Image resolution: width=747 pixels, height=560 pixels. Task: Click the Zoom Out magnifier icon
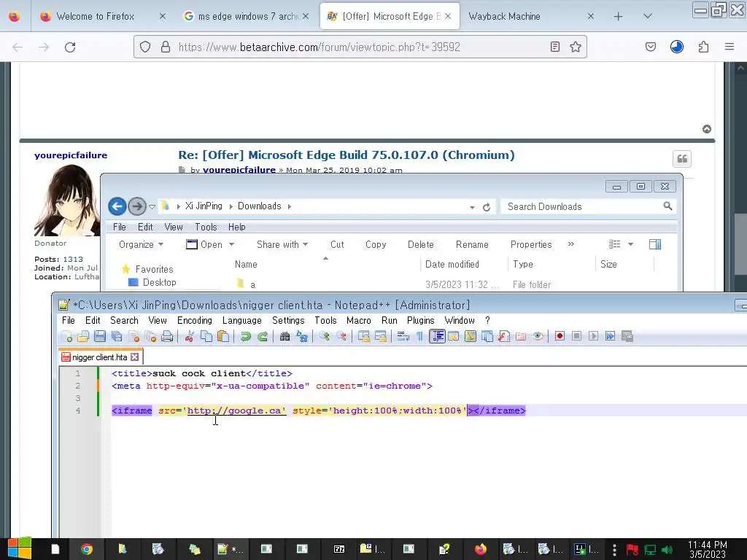pyautogui.click(x=341, y=337)
